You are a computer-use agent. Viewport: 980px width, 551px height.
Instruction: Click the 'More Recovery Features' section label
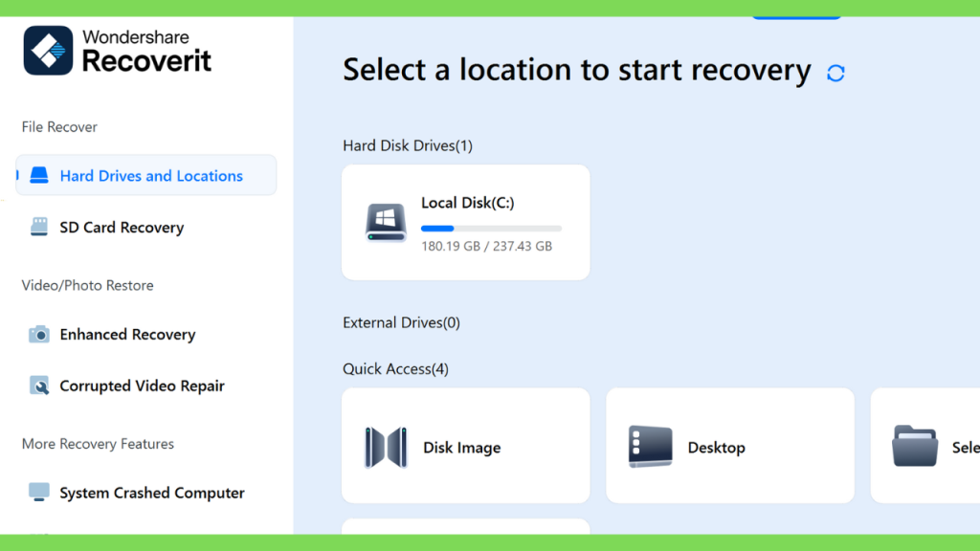99,444
